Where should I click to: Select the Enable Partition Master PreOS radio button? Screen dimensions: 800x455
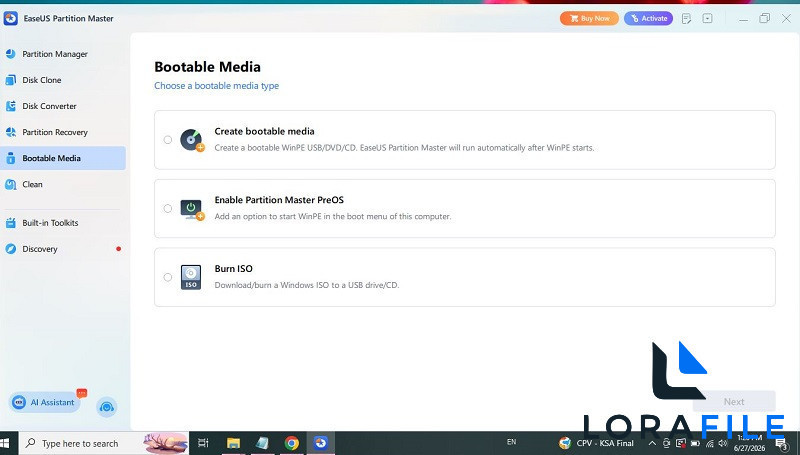tap(168, 209)
